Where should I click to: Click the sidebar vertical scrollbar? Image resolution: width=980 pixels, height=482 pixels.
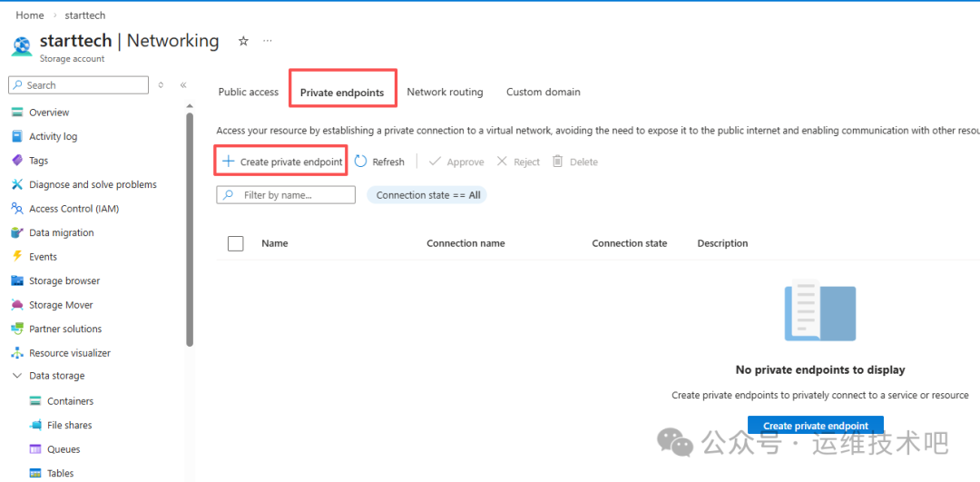[x=190, y=227]
